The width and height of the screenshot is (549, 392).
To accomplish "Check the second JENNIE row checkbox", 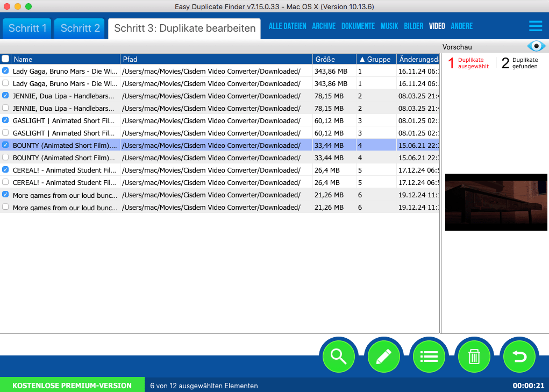I will [6, 108].
